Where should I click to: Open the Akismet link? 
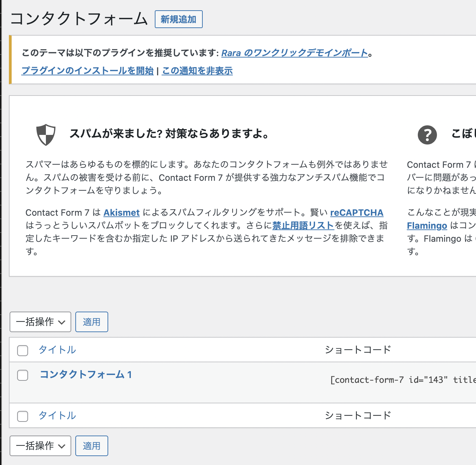click(x=122, y=213)
